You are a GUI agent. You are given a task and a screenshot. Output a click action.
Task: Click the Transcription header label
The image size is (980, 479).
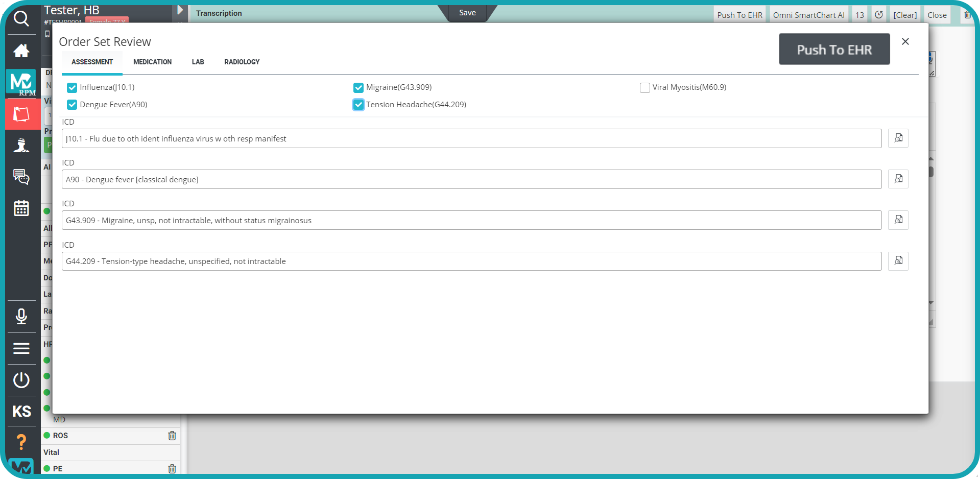pyautogui.click(x=219, y=13)
